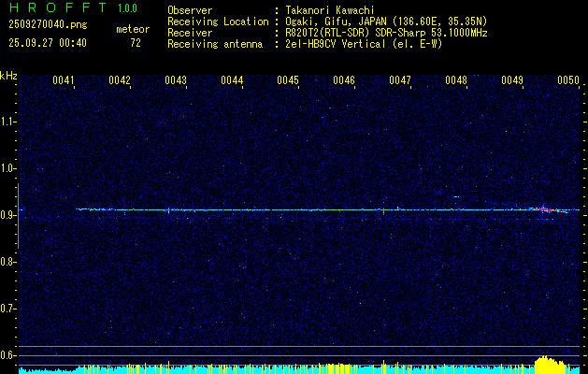Screen dimensions: 588x374
Task: Select time marker 0045
Action: pos(288,81)
